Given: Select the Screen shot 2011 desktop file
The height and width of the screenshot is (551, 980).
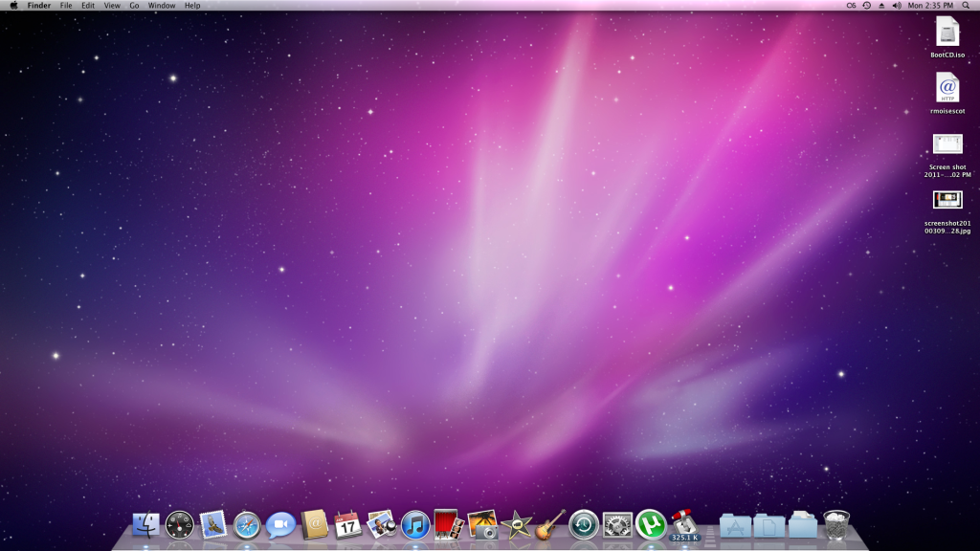Looking at the screenshot, I should click(x=947, y=156).
